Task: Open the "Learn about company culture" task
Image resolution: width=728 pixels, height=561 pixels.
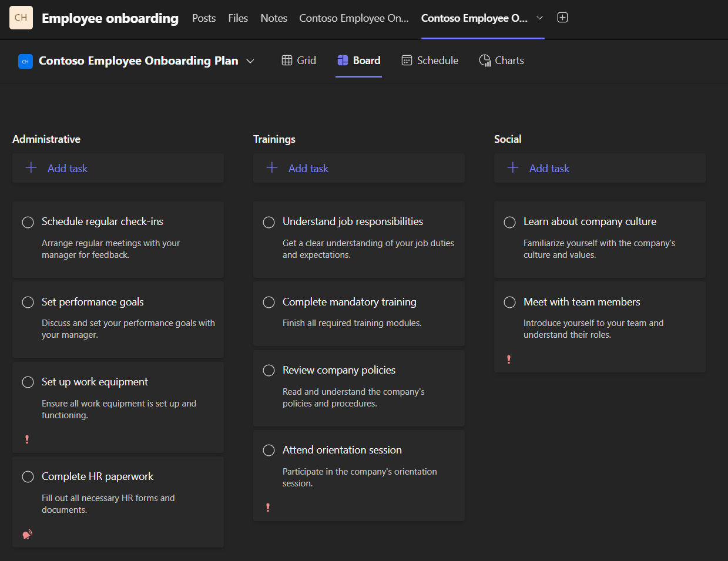Action: (600, 240)
